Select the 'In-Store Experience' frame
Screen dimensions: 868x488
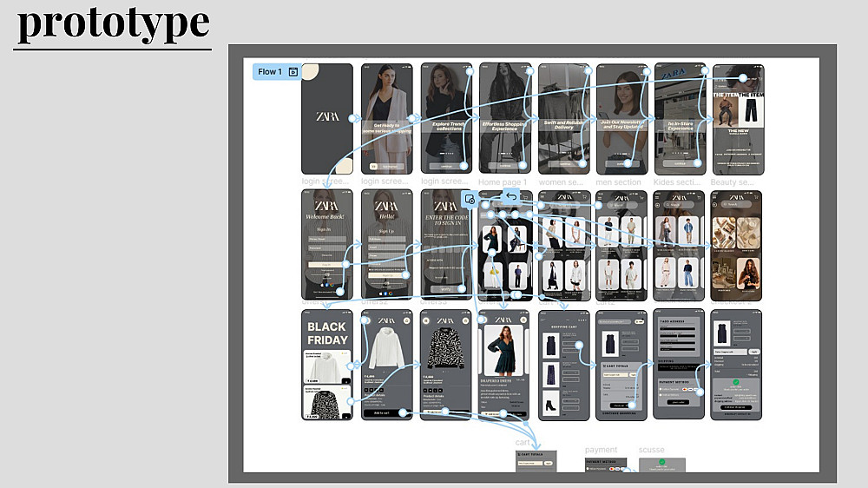coord(681,119)
